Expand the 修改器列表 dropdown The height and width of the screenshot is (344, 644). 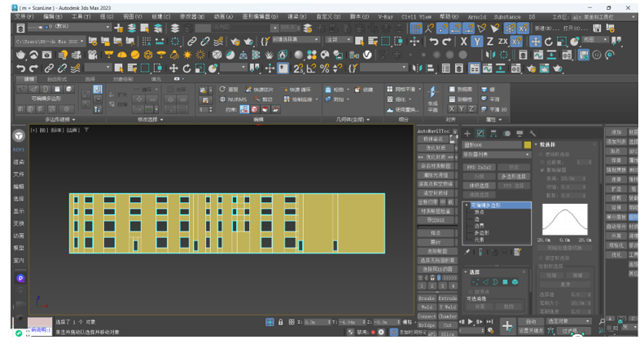pos(497,154)
